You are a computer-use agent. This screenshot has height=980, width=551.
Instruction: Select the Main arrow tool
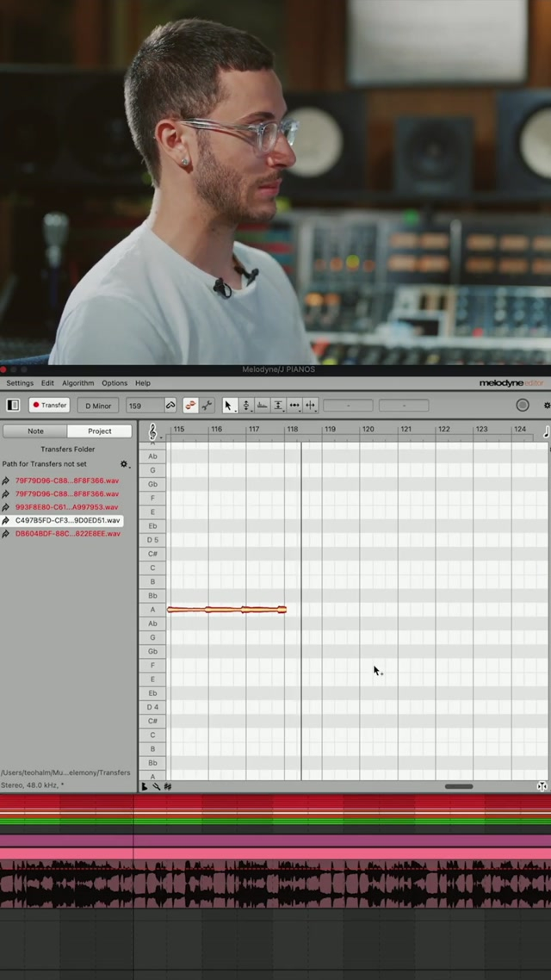[x=229, y=405]
